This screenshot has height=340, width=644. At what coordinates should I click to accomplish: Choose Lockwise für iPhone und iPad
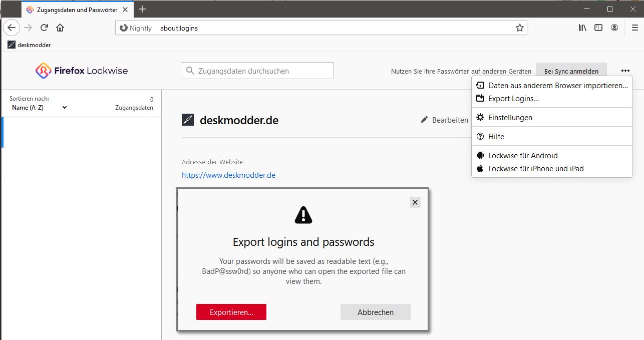point(552,169)
